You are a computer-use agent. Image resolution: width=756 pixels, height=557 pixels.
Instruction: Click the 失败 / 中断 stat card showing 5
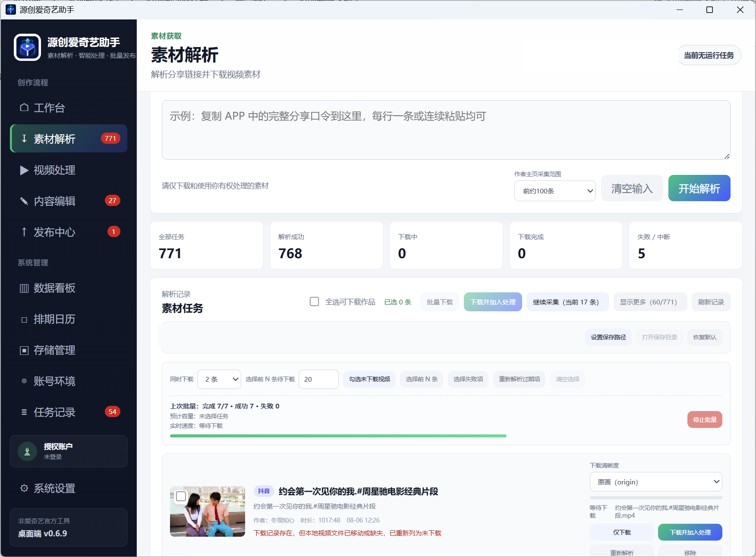pyautogui.click(x=685, y=245)
